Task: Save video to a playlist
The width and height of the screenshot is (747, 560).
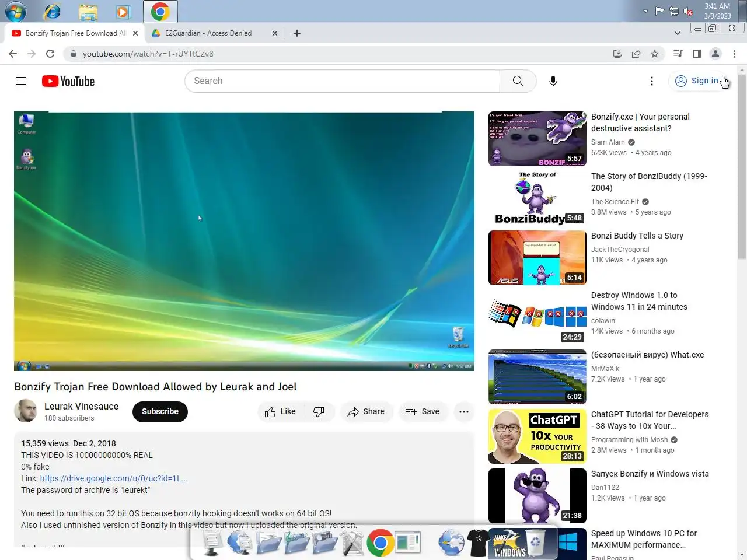Action: [x=423, y=411]
